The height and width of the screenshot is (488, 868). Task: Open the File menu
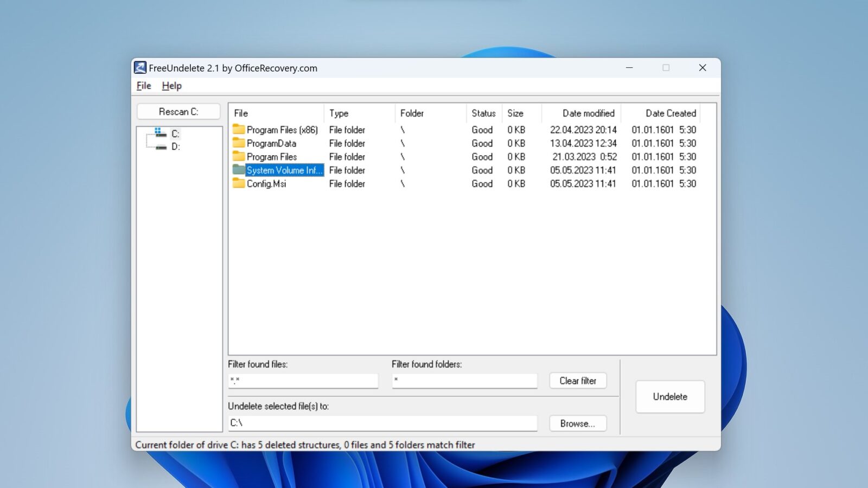[x=143, y=86]
